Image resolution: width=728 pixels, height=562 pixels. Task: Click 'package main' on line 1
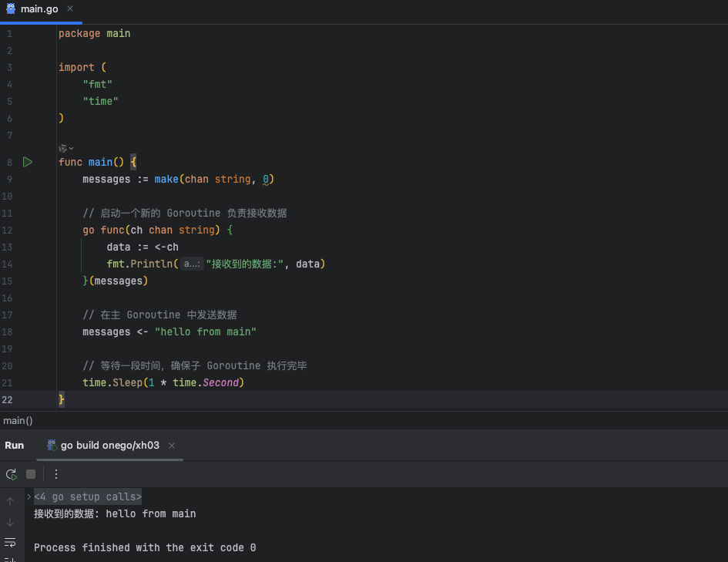94,33
